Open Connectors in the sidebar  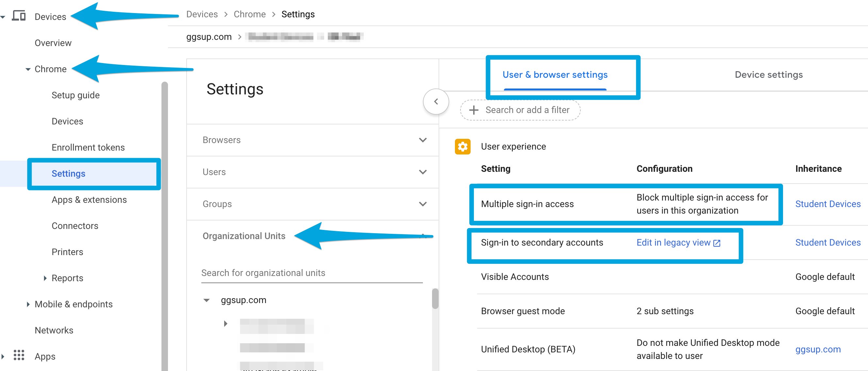[75, 226]
